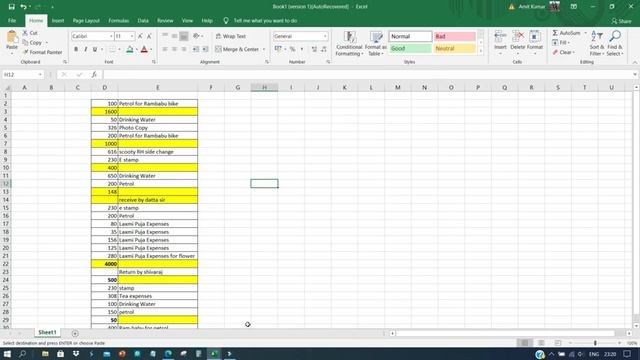This screenshot has height=360, width=640.
Task: Click the Share button
Action: coord(621,21)
